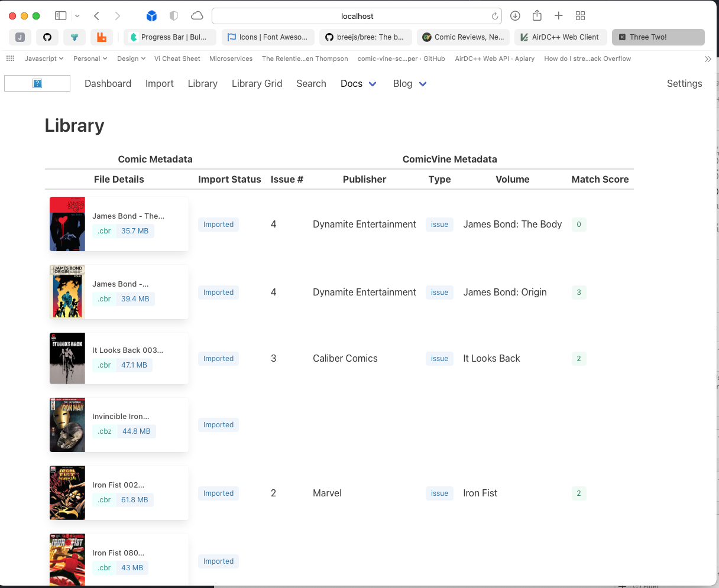Click the Safari sidebar toggle icon
This screenshot has height=588, width=719.
60,16
